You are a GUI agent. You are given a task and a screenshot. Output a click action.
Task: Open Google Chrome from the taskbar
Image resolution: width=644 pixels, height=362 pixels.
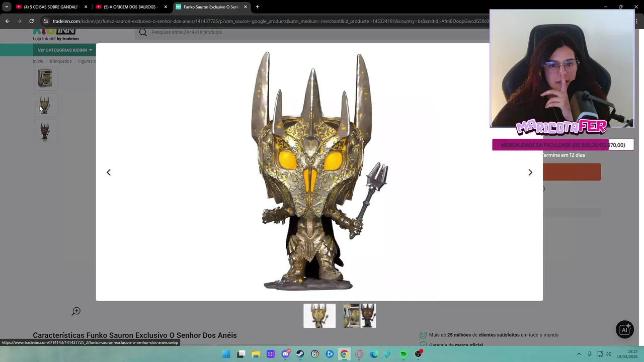click(344, 354)
